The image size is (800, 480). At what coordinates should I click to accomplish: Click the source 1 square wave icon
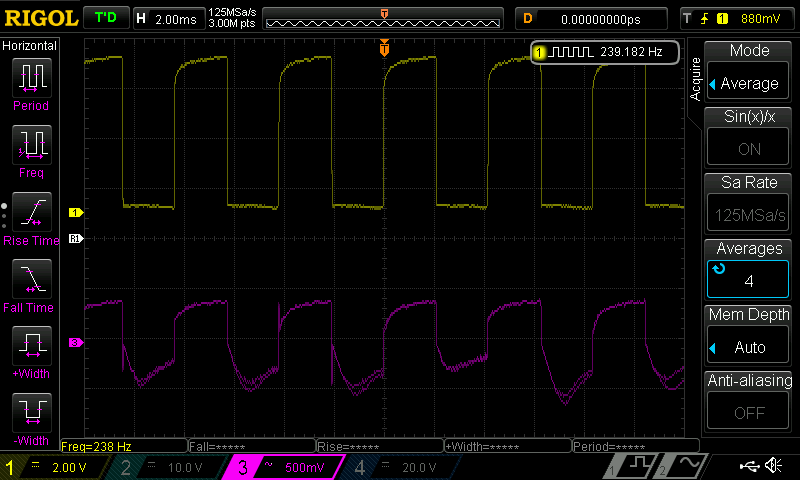coord(632,466)
